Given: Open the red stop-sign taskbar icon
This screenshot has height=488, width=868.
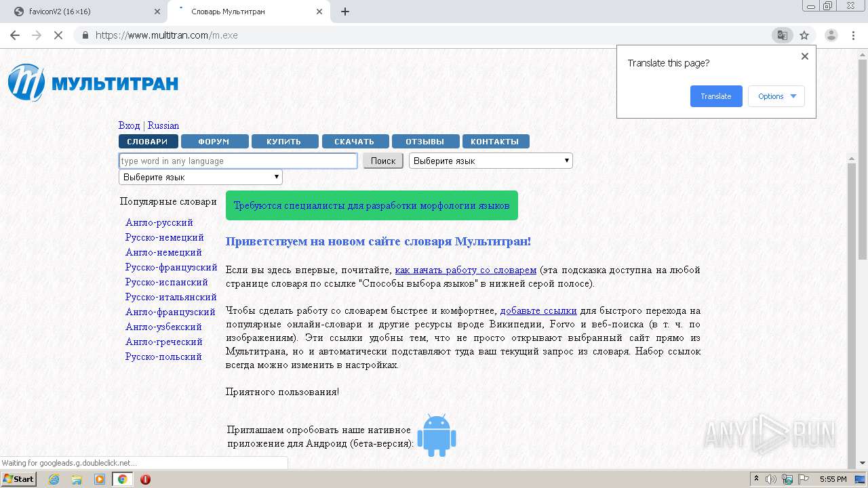Looking at the screenshot, I should coord(145,479).
